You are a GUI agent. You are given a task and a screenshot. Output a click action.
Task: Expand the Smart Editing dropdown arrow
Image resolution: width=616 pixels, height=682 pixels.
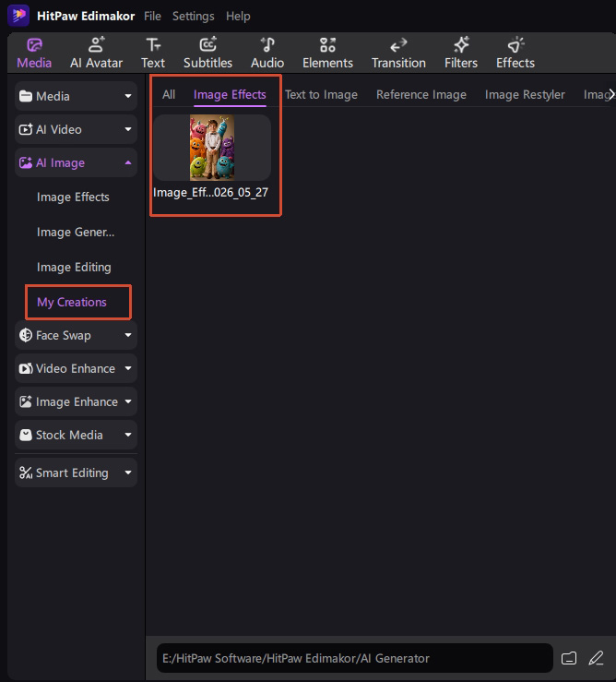[128, 473]
